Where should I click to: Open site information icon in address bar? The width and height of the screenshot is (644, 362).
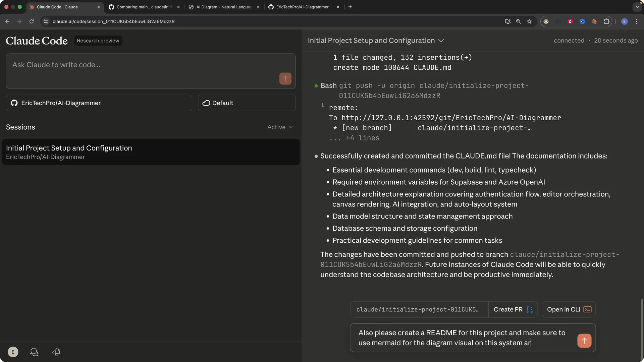pos(46,21)
